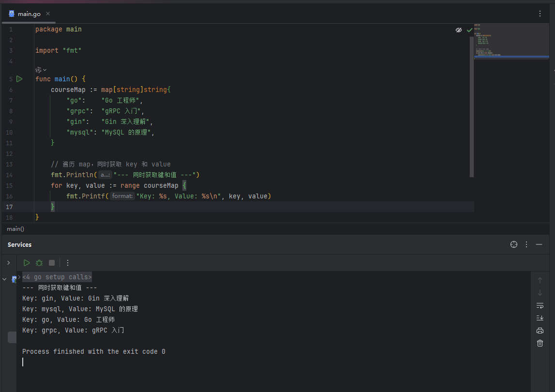This screenshot has width=555, height=392.
Task: Click Services panel title
Action: coord(19,245)
